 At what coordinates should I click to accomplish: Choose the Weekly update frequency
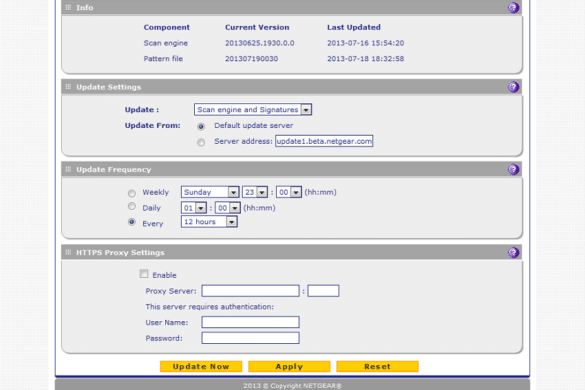click(x=132, y=193)
